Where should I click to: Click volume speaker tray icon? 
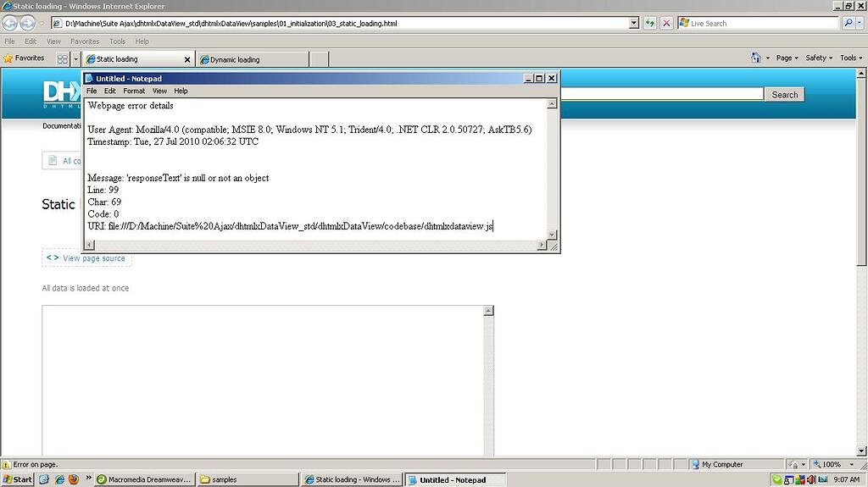811,479
